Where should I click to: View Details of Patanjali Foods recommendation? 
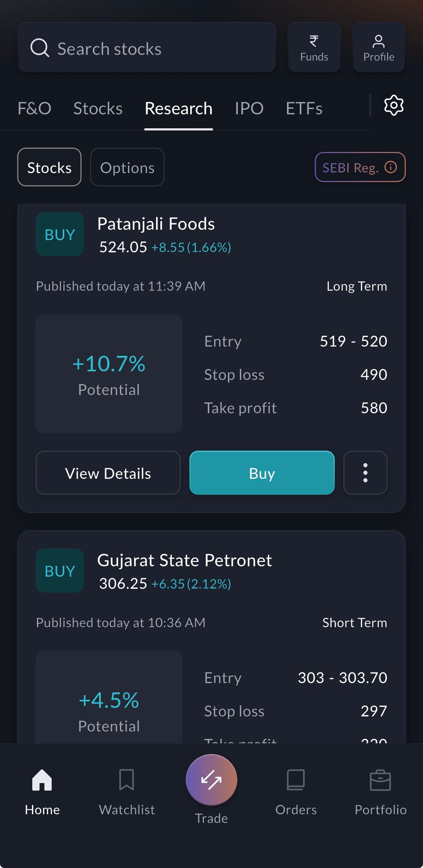[x=108, y=473]
